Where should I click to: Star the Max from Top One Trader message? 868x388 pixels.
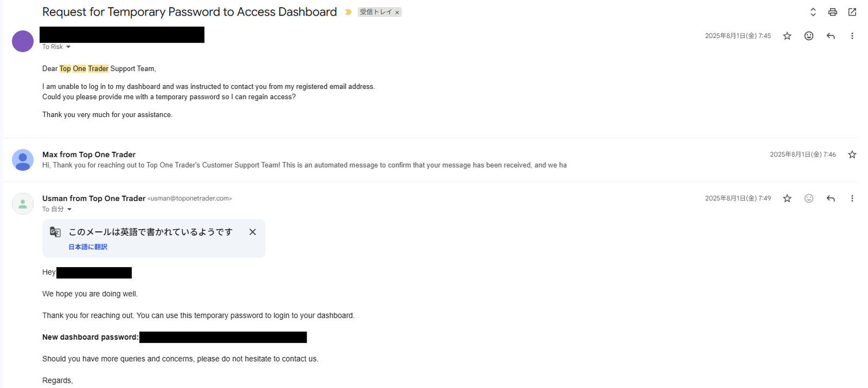pos(852,154)
